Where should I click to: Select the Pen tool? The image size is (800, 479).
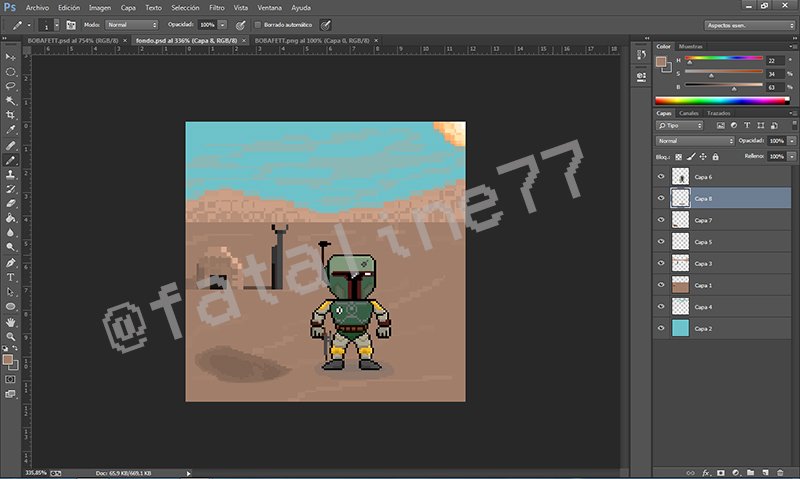[x=10, y=263]
